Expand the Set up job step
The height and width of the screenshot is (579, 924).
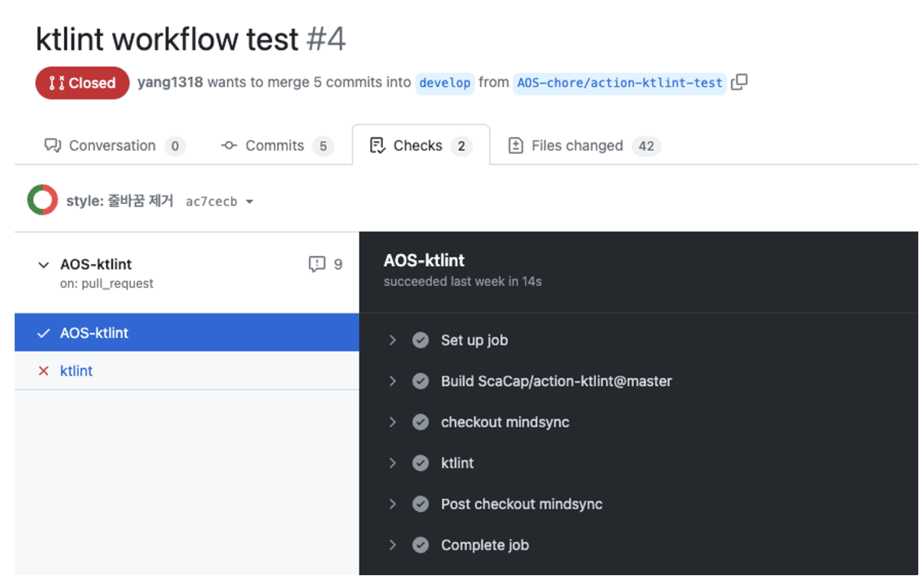[392, 340]
